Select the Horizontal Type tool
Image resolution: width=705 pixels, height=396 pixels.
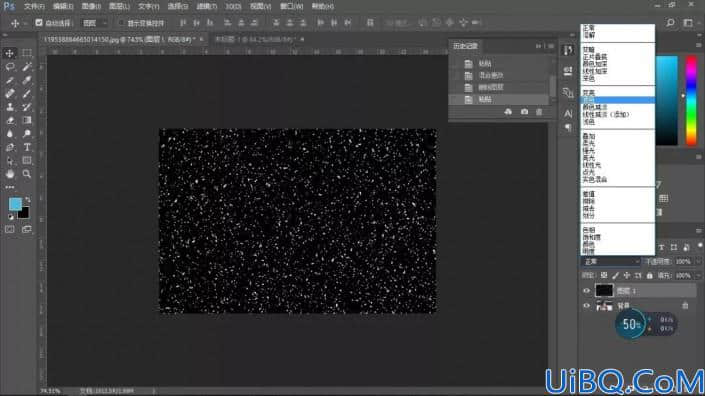[x=27, y=147]
